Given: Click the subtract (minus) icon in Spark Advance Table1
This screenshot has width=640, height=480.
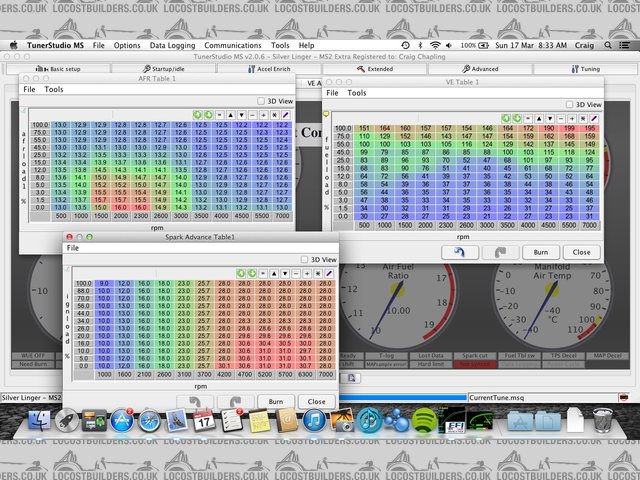Looking at the screenshot, I should click(x=296, y=273).
